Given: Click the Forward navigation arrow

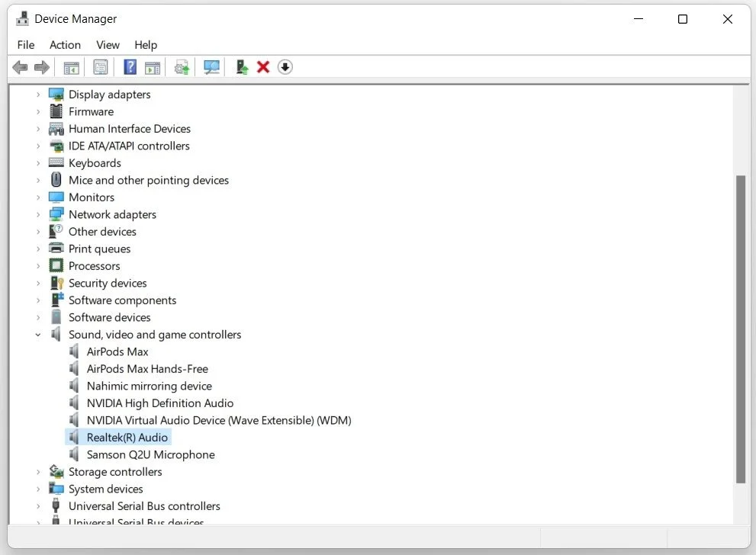Looking at the screenshot, I should pos(42,67).
